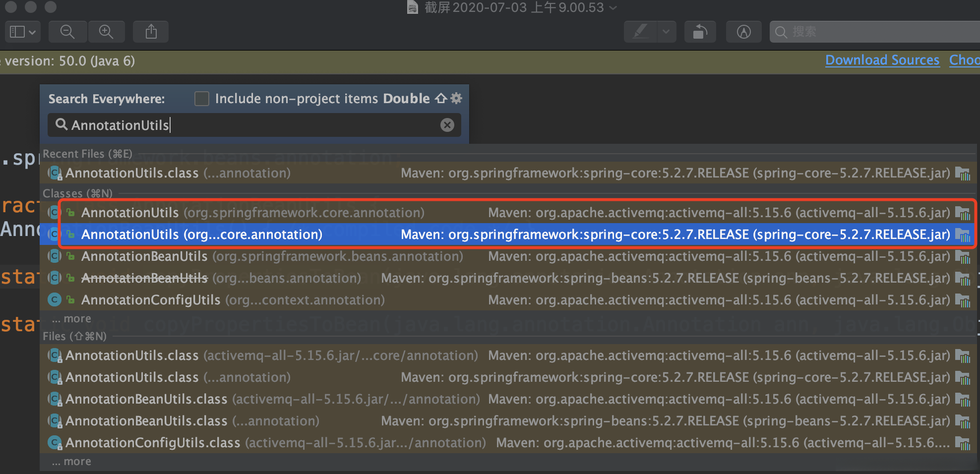Image resolution: width=980 pixels, height=474 pixels.
Task: Click the Classes section header
Action: [x=77, y=193]
